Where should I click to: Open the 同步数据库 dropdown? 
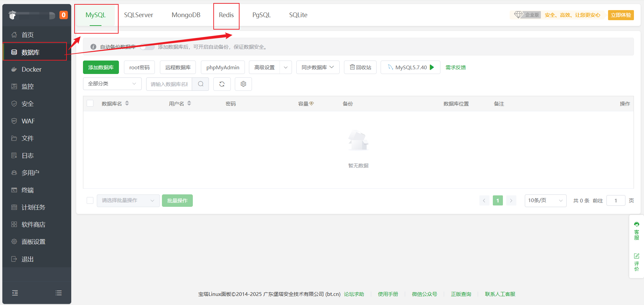318,67
